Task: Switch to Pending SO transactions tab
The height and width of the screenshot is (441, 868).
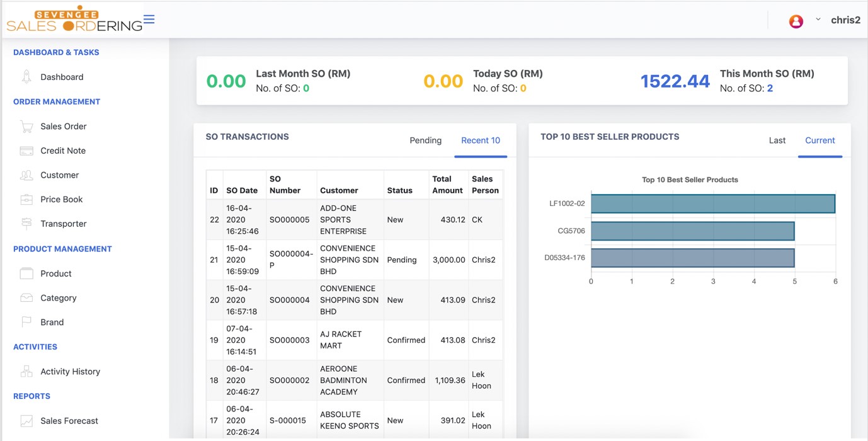Action: (425, 140)
